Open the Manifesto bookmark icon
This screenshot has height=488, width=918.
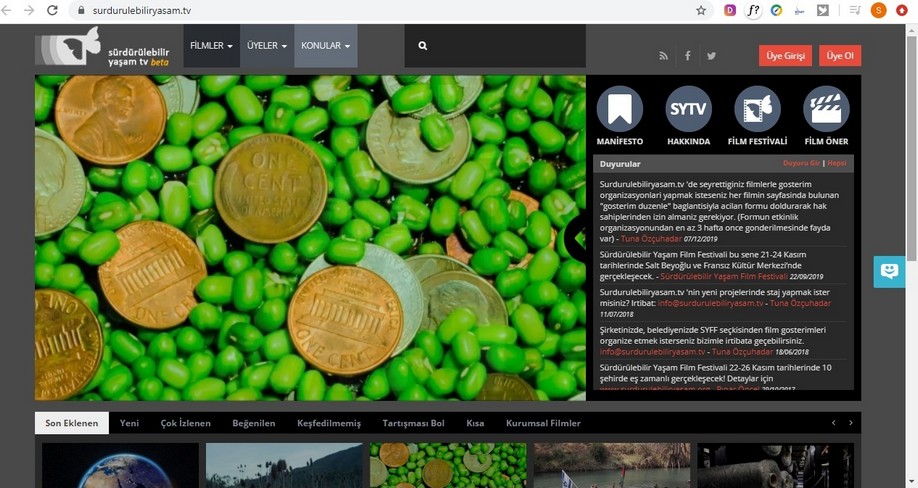coord(620,109)
